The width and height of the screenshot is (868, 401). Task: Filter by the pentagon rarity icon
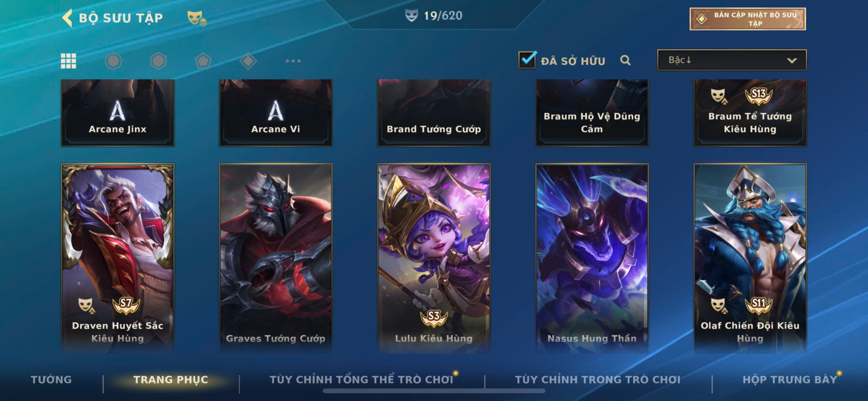[203, 61]
